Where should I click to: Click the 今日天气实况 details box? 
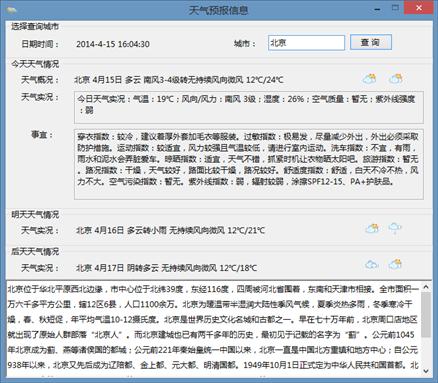tap(249, 107)
